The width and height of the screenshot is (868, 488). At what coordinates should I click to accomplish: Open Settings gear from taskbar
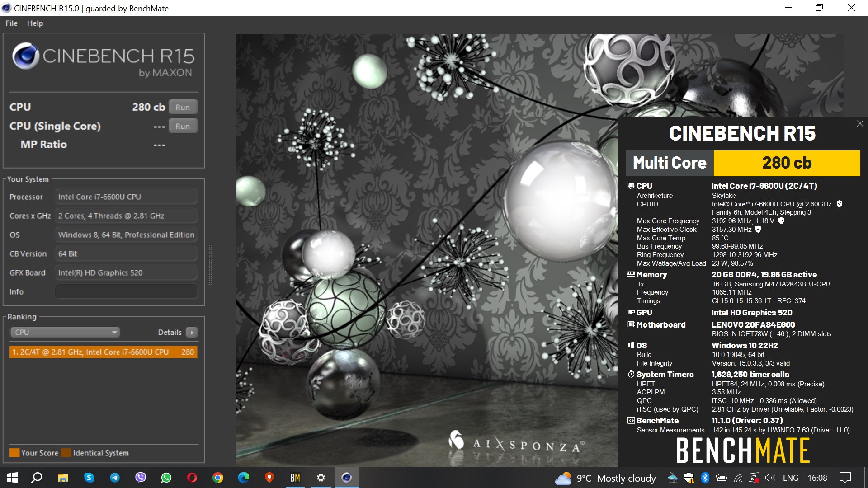point(321,478)
